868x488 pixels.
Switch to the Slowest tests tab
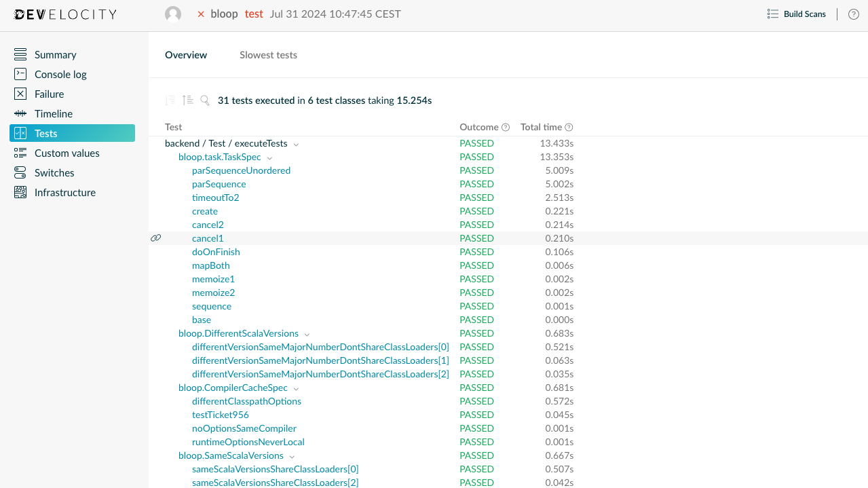coord(268,55)
